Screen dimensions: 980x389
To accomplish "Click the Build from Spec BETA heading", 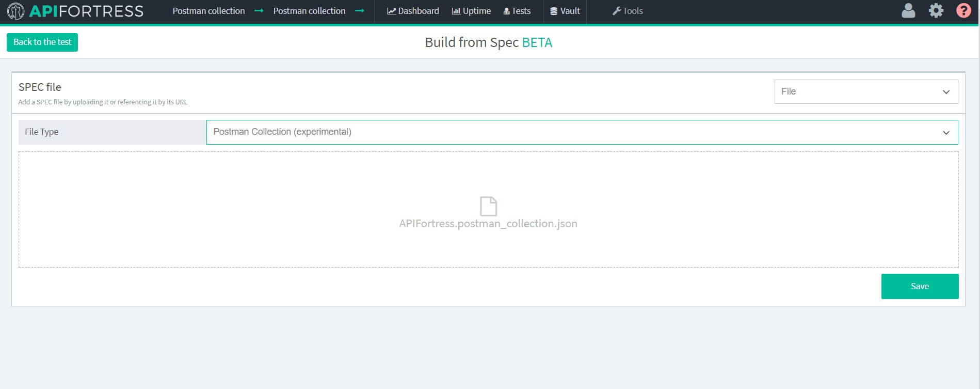I will coord(488,42).
